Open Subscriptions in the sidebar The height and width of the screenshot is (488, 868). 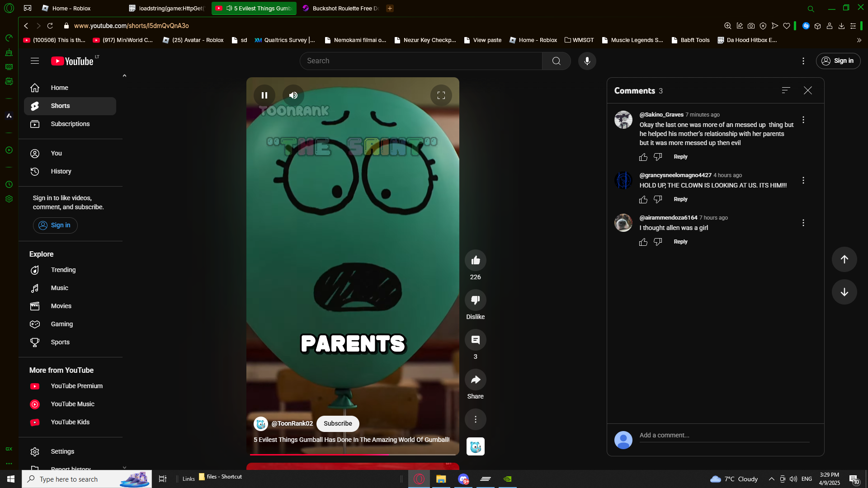(70, 124)
